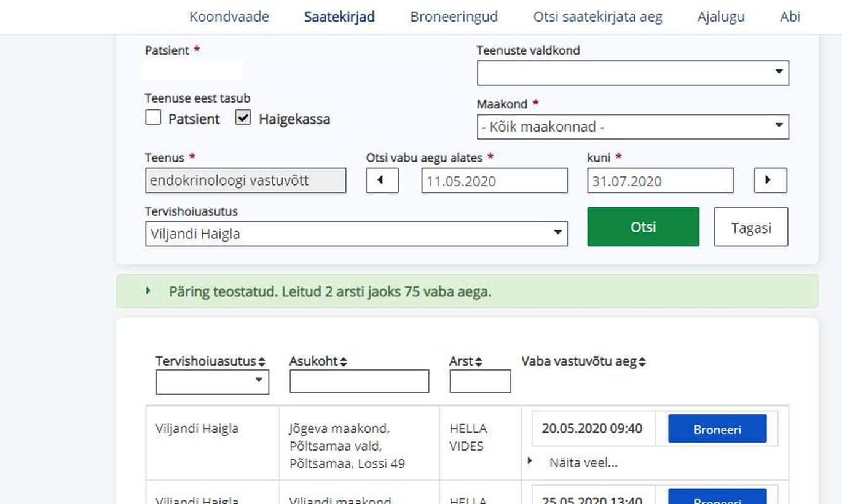The height and width of the screenshot is (504, 842).
Task: Sort by Tervishoiuasutus column
Action: click(211, 361)
